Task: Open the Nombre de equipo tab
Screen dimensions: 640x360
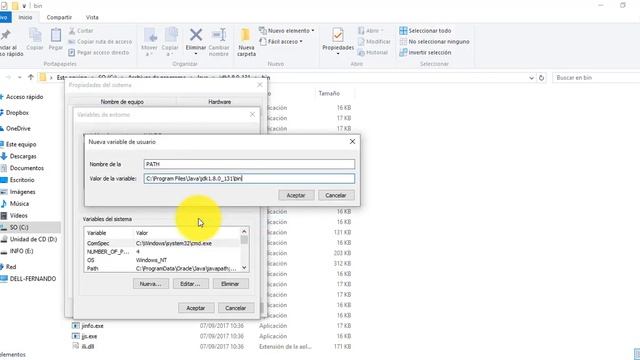Action: point(122,102)
